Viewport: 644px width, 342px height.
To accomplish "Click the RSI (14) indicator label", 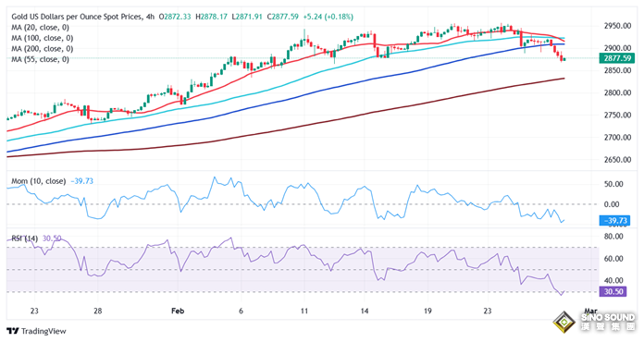I will pos(25,238).
